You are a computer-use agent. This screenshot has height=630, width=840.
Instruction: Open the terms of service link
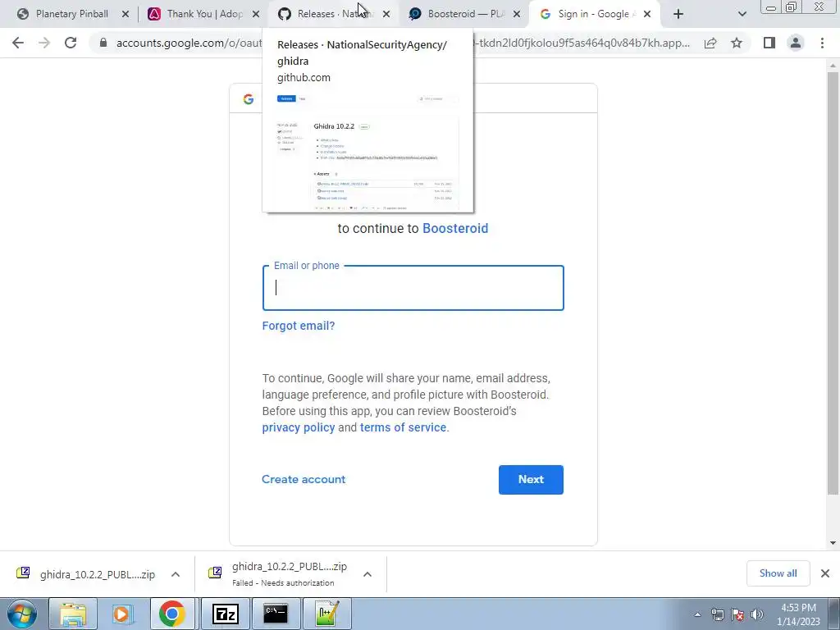[x=403, y=427]
